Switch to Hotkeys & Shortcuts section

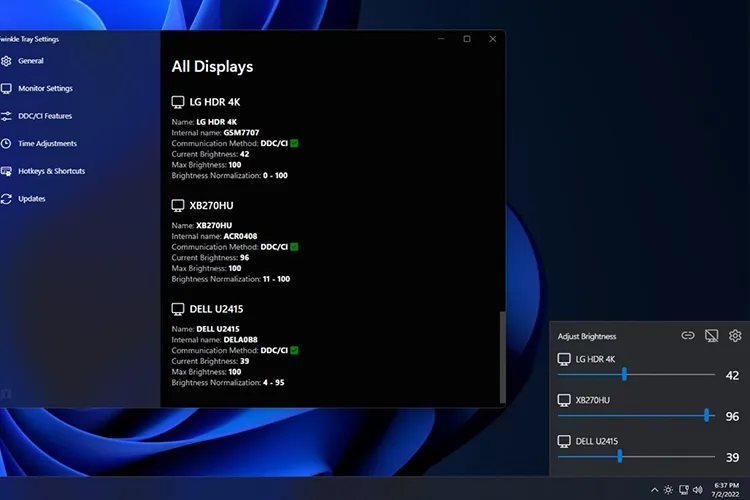50,171
